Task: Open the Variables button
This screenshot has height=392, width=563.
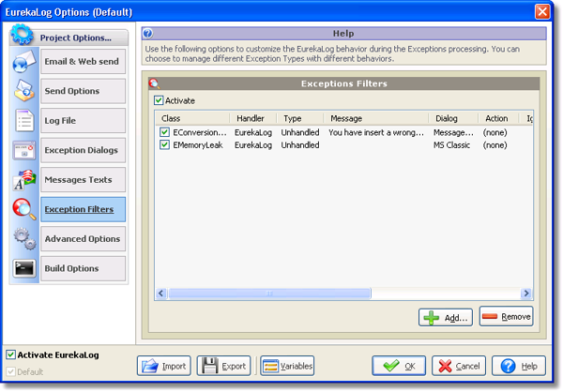Action: 287,366
